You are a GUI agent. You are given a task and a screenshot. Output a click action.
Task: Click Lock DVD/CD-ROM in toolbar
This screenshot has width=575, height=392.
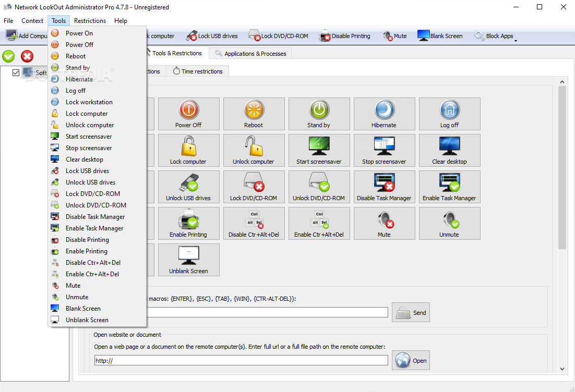(278, 36)
